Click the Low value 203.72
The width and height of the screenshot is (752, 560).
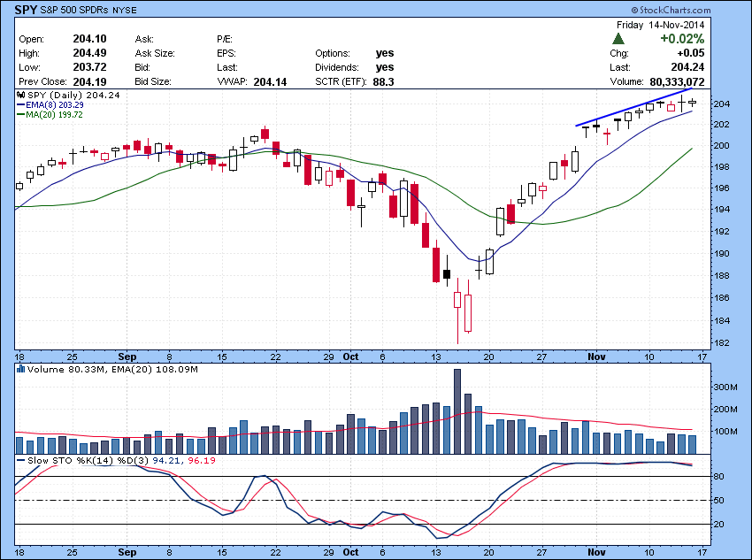click(x=89, y=67)
